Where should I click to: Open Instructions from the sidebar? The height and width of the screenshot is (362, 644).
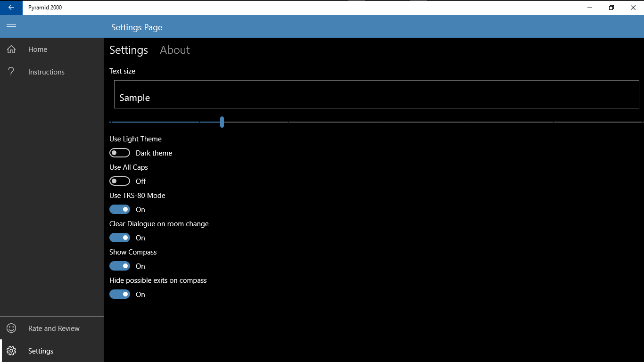tap(52, 72)
